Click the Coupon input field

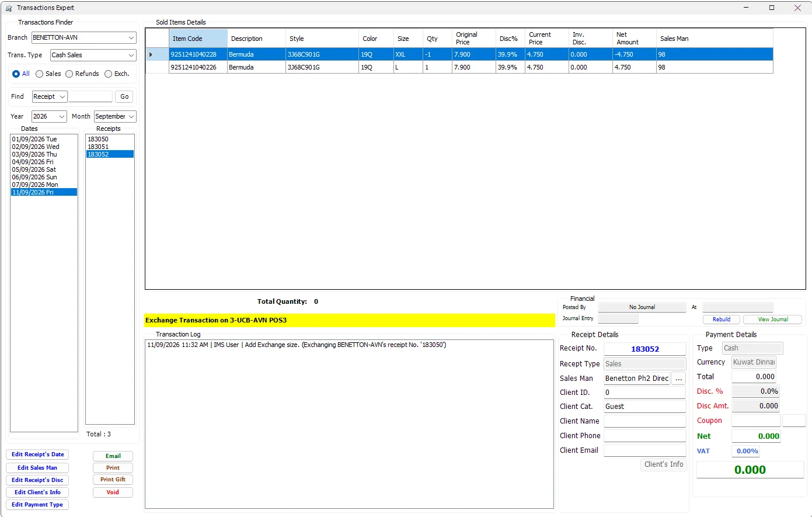click(756, 421)
